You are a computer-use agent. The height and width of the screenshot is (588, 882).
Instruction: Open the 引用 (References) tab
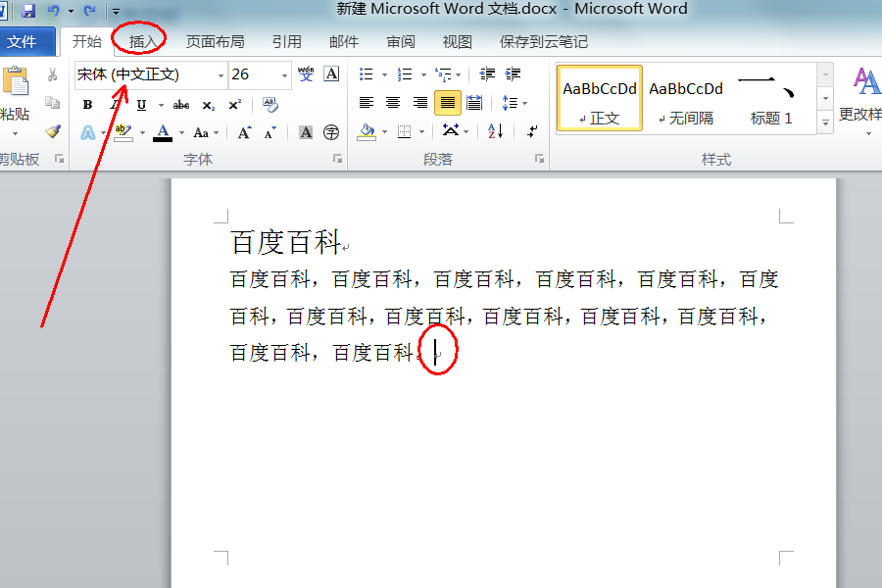click(x=287, y=41)
